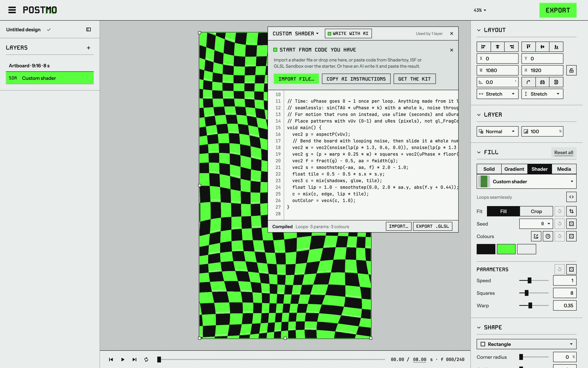
Task: Click Export .GLSL button
Action: coord(433,226)
